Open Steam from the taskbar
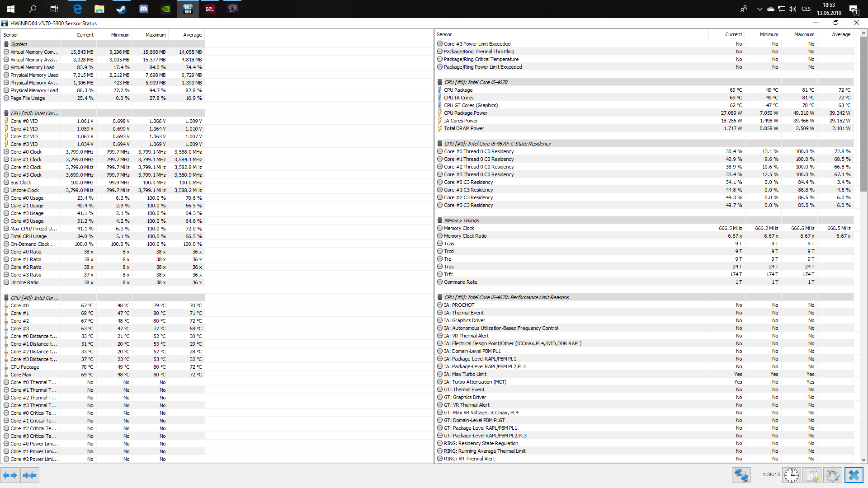The width and height of the screenshot is (868, 488). click(121, 9)
